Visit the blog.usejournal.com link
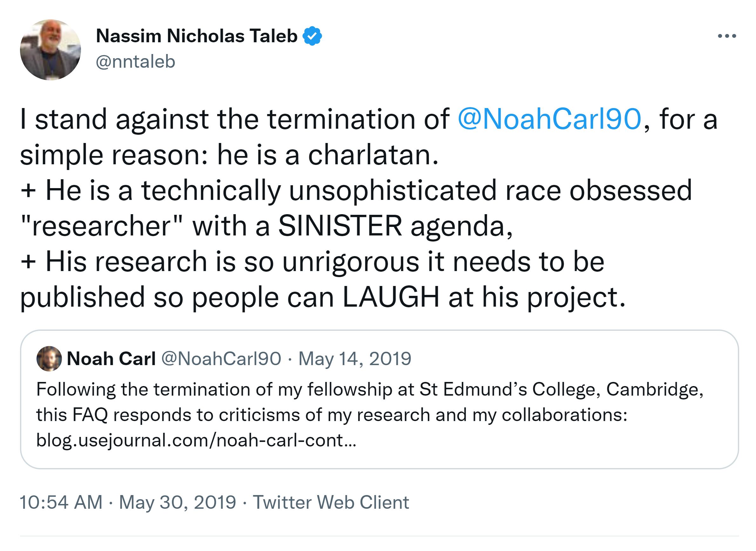 coord(196,440)
